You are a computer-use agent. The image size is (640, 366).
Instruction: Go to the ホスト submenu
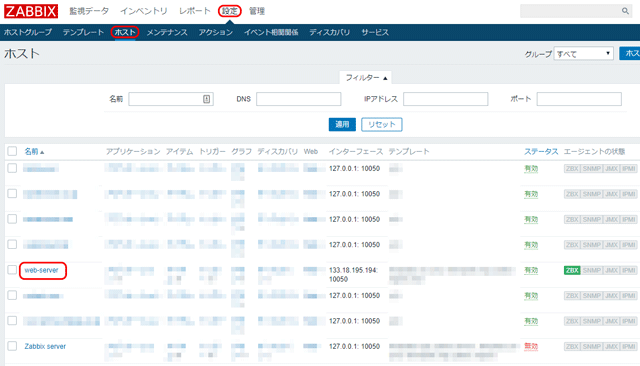point(125,32)
